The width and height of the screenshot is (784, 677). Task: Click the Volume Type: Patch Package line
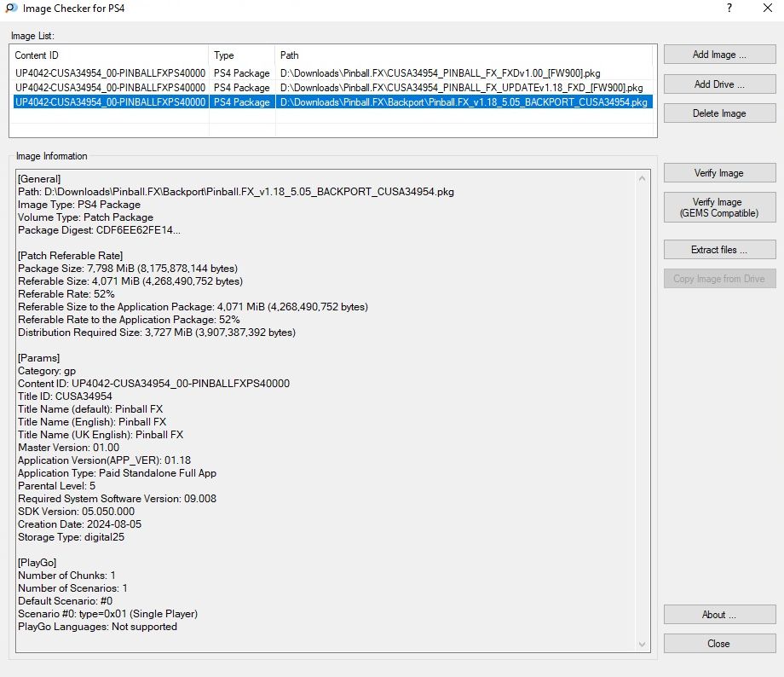85,217
